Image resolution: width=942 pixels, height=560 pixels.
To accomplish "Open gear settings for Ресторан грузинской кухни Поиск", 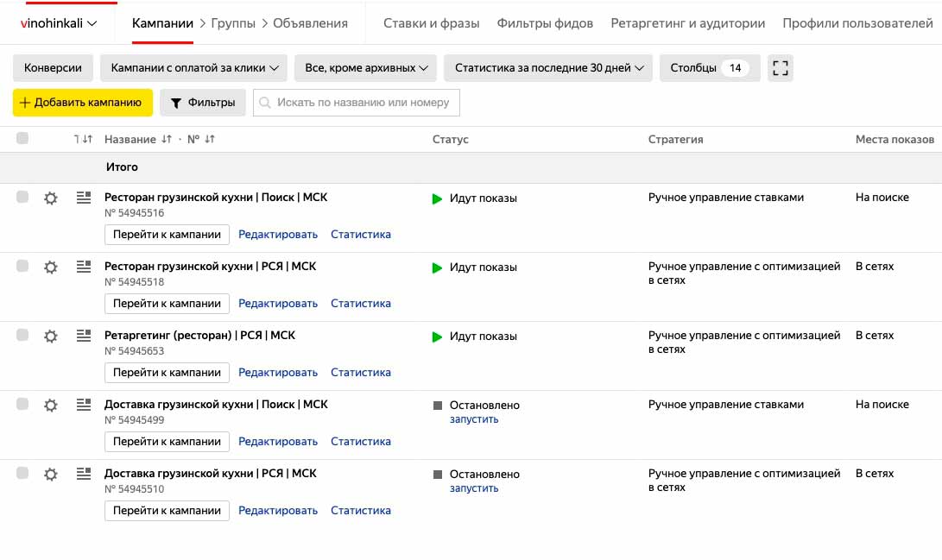I will [51, 198].
